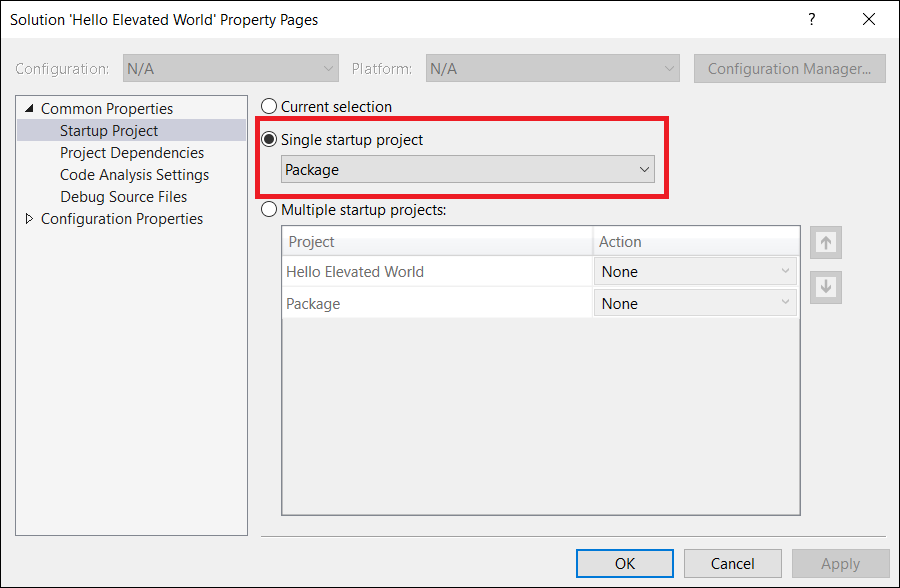This screenshot has height=588, width=900.
Task: Dismiss the dialog with Cancel
Action: 733,563
